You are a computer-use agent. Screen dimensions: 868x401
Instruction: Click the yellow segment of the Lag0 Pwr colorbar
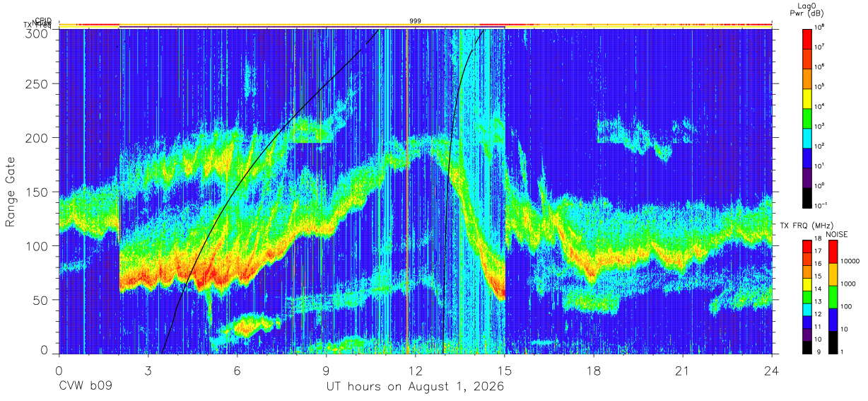[807, 98]
